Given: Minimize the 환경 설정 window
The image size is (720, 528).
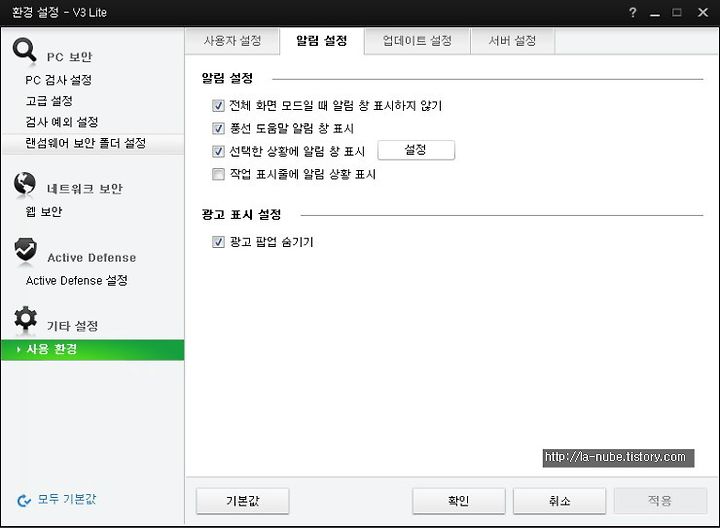Looking at the screenshot, I should click(x=655, y=13).
